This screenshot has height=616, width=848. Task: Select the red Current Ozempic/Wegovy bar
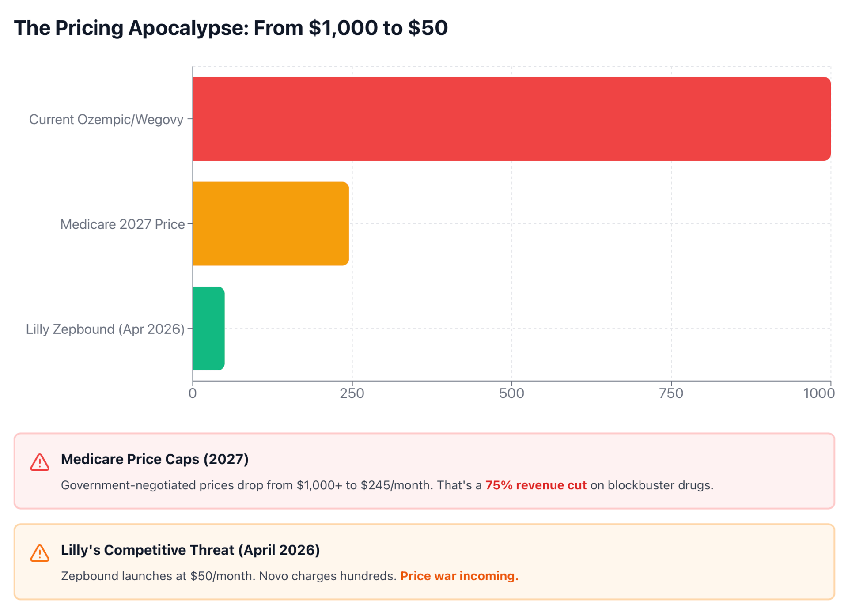[x=511, y=119]
